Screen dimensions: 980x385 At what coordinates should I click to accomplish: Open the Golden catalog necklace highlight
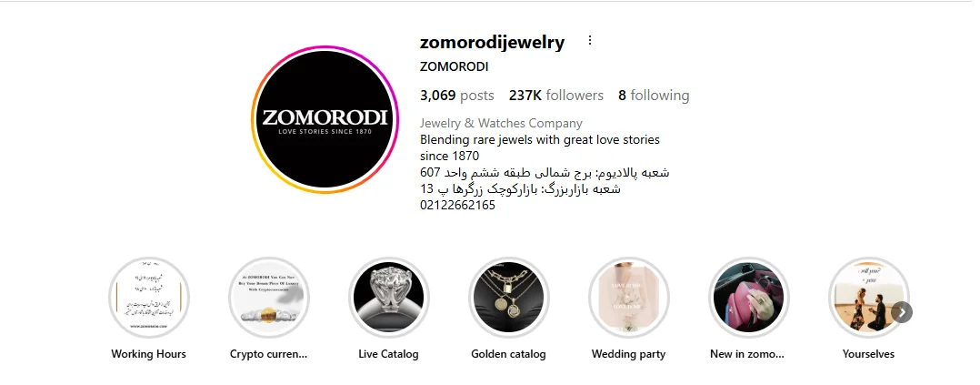click(509, 297)
